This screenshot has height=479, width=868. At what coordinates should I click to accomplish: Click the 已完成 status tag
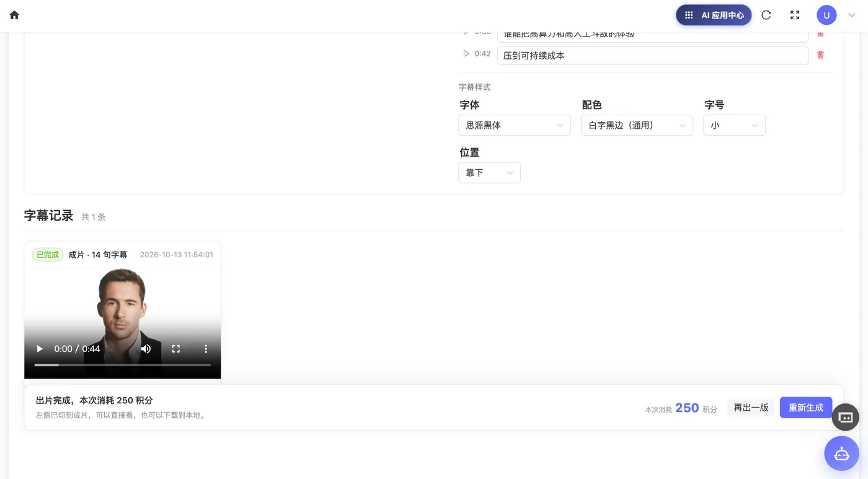point(48,255)
